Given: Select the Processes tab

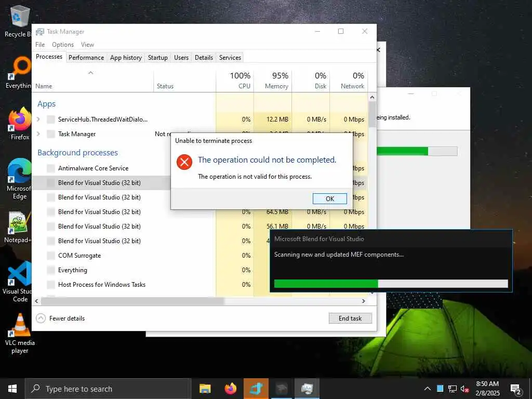Looking at the screenshot, I should 49,57.
